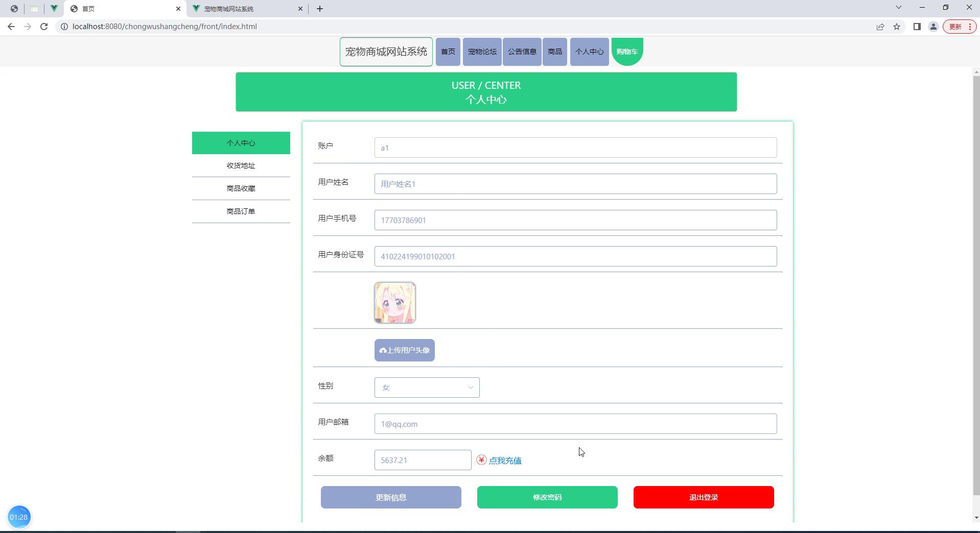980x533 pixels.
Task: Click the 更新信息 button
Action: [x=391, y=497]
